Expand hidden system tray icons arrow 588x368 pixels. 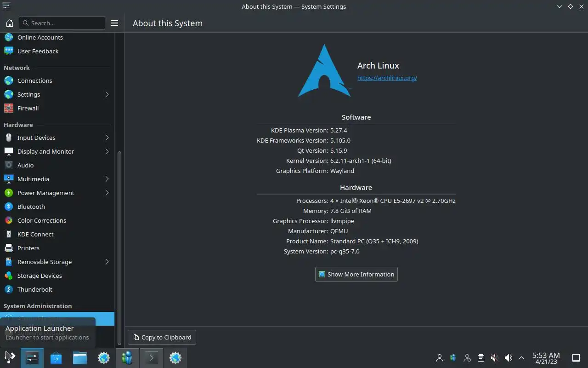point(521,358)
